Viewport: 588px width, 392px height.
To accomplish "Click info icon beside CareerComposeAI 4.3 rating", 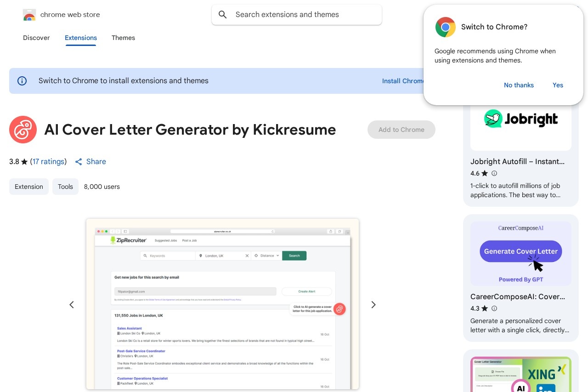I will click(x=494, y=308).
